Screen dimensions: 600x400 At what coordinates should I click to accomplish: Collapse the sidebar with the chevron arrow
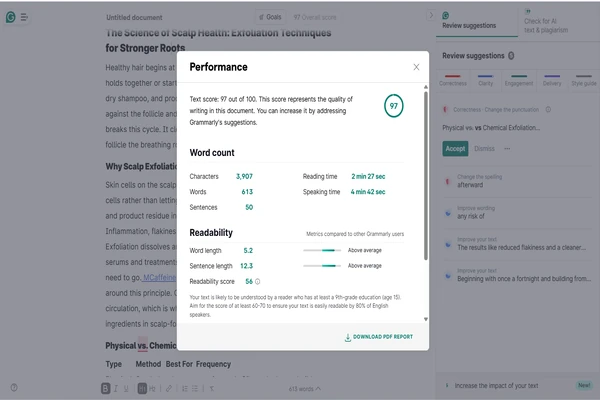[431, 15]
